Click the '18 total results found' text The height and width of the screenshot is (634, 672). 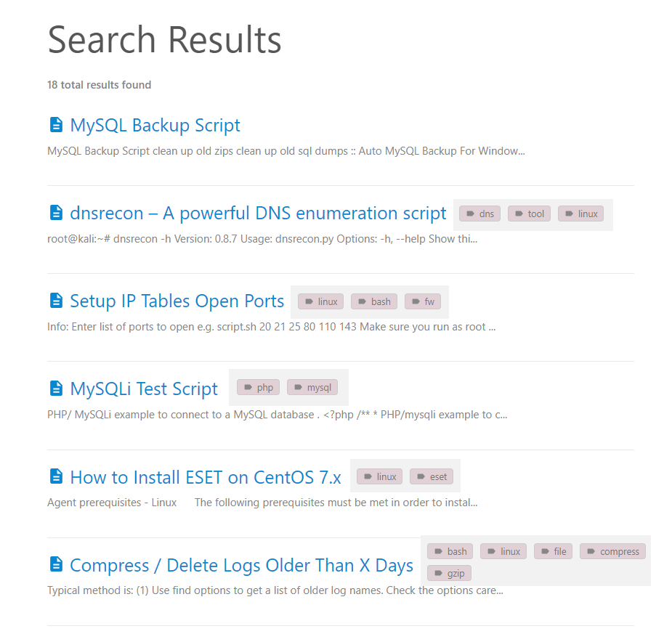coord(99,85)
